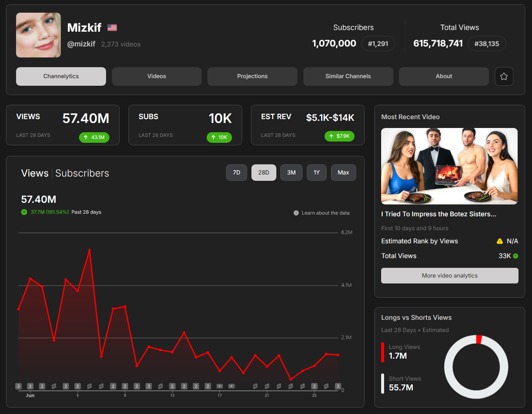Click the info icon beside Learn about the data
Screen dimensions: 532x414
(296, 213)
